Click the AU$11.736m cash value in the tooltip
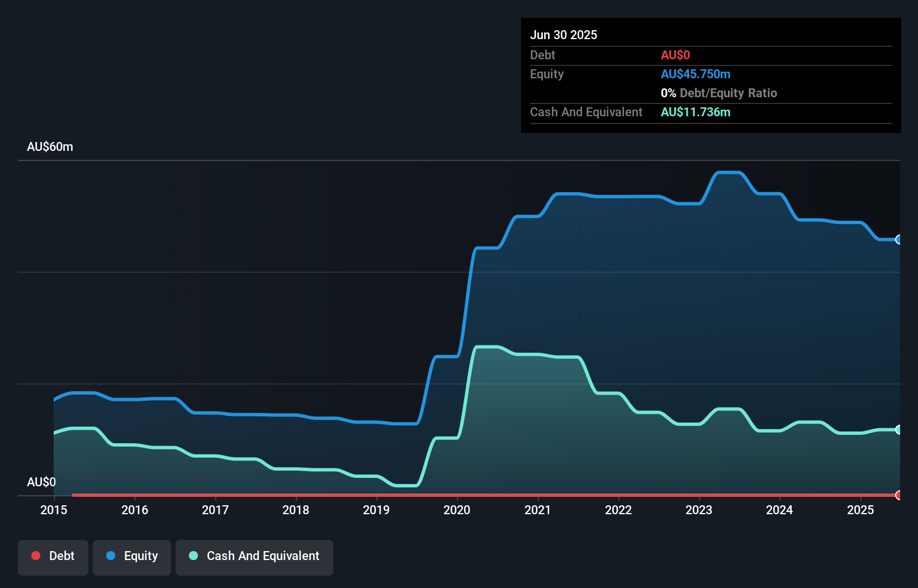This screenshot has width=918, height=588. 695,112
